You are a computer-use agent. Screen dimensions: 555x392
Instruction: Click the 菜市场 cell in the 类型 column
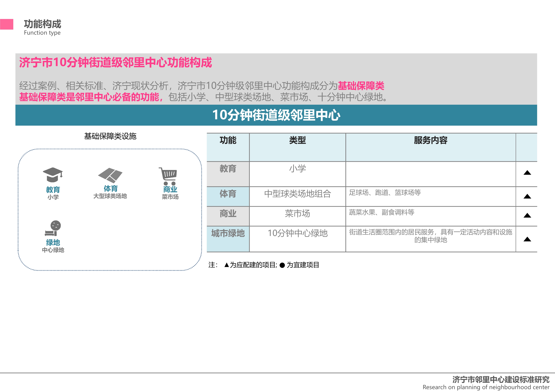[298, 216]
